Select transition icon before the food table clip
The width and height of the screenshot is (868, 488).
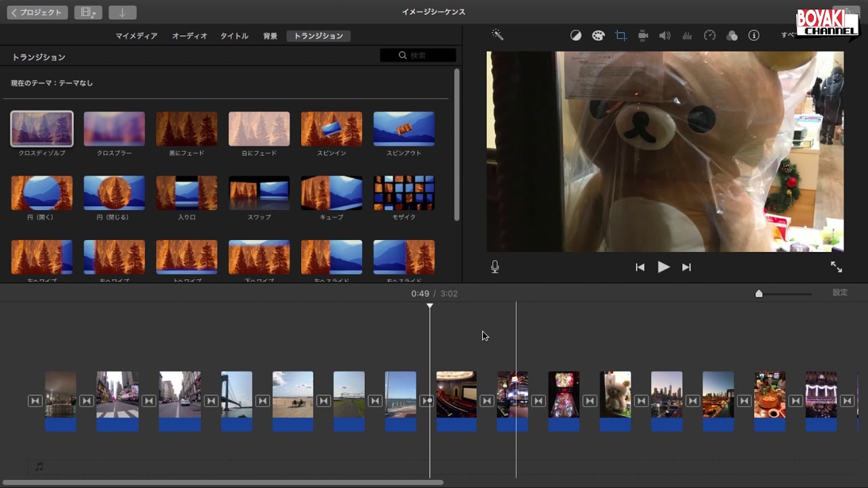744,401
